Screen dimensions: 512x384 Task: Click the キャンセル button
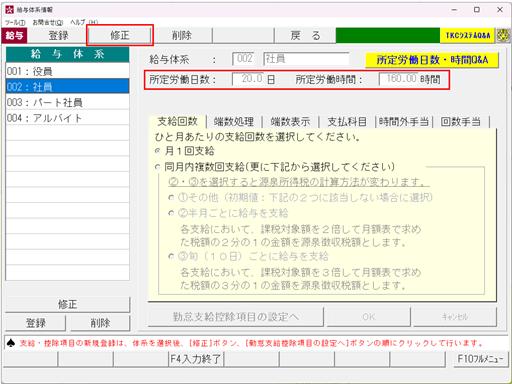455,317
